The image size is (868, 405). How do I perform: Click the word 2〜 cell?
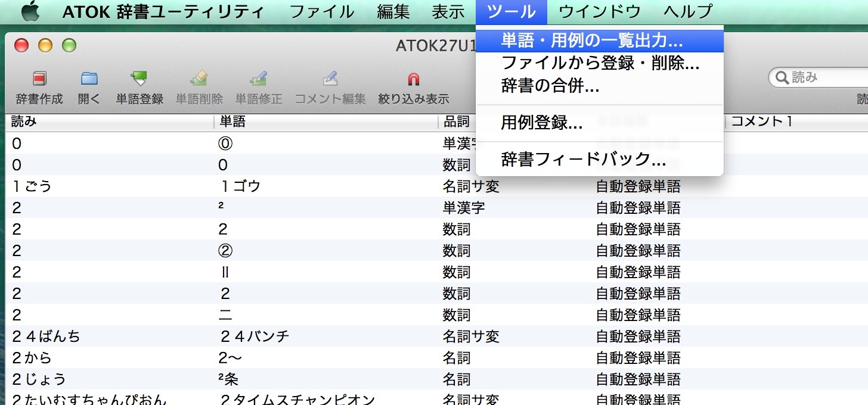(x=230, y=358)
